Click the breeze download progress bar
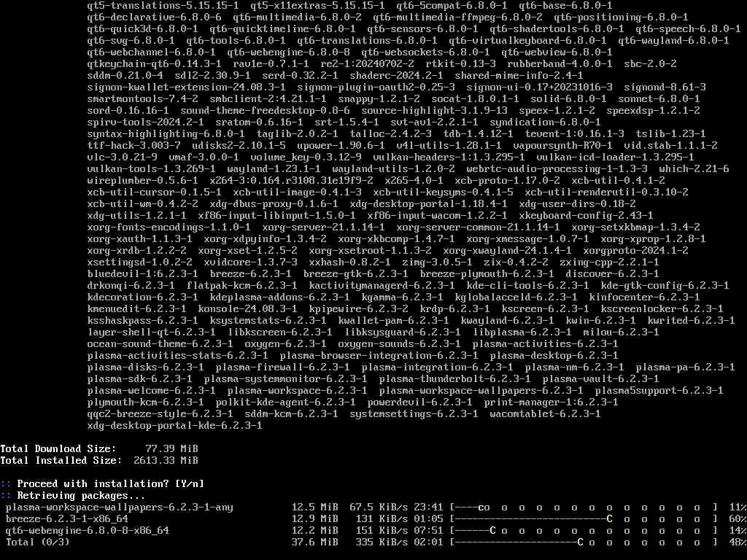 coord(584,519)
